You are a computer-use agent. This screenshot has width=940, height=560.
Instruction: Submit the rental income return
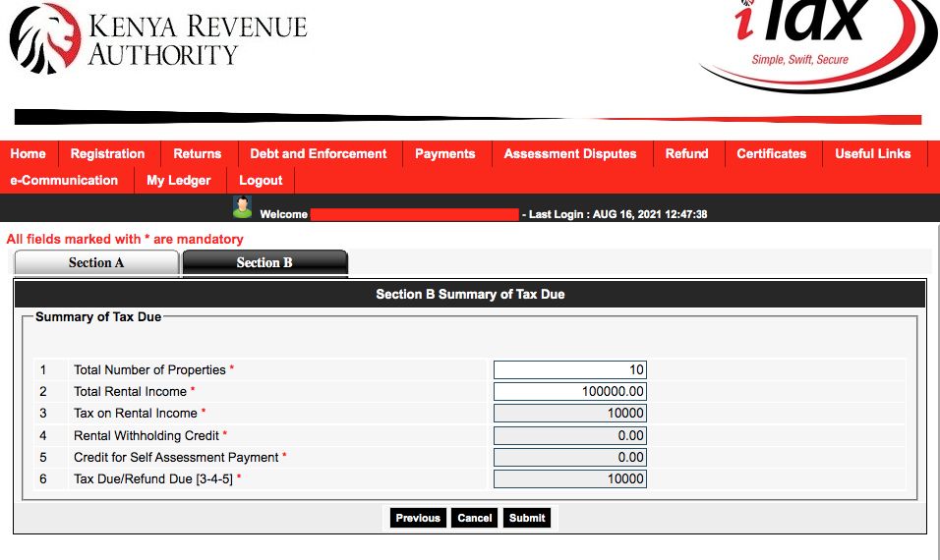527,518
